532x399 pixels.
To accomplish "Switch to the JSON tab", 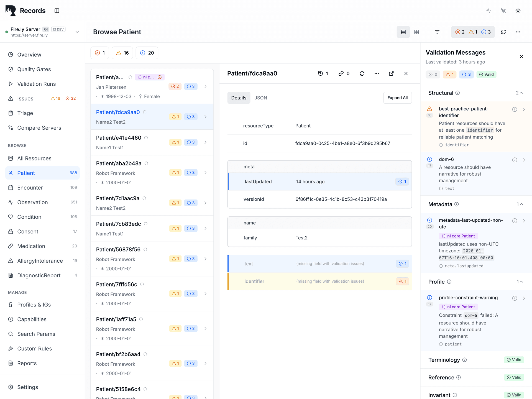I will coord(261,98).
